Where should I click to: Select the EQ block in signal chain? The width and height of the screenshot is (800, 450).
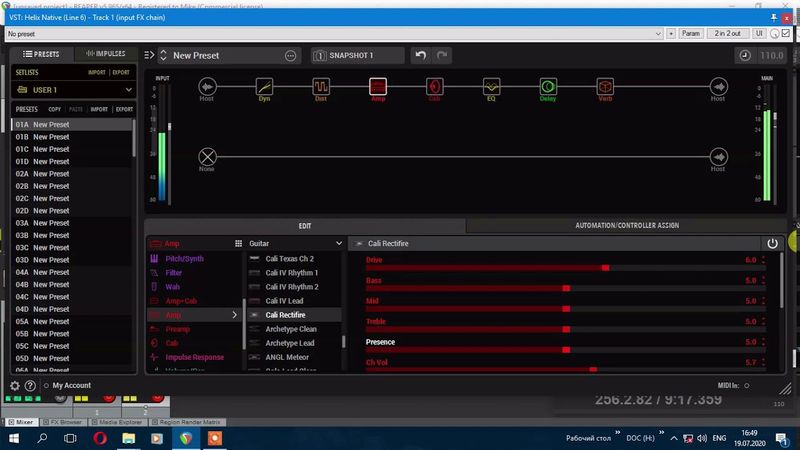click(491, 86)
